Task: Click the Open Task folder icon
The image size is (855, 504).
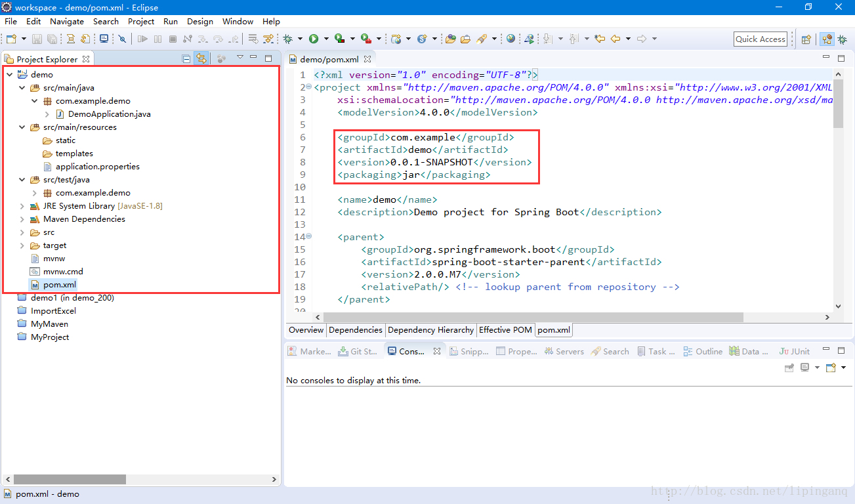Action: pos(465,39)
